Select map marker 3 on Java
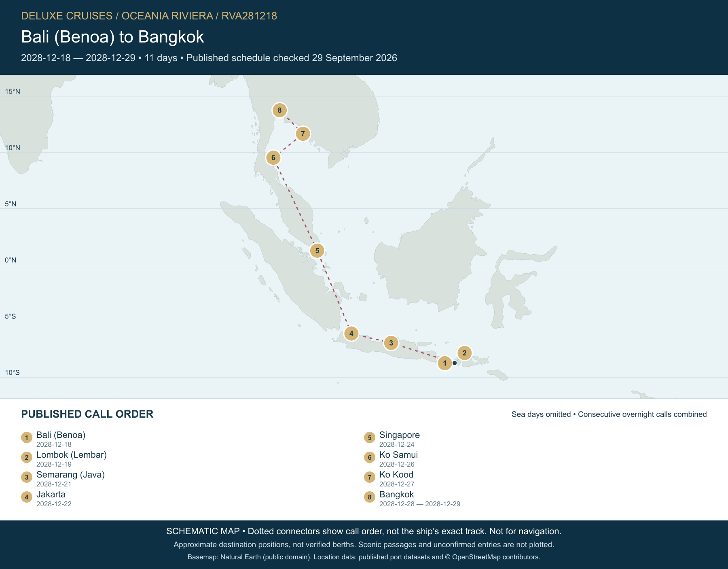The height and width of the screenshot is (569, 728). 391,343
